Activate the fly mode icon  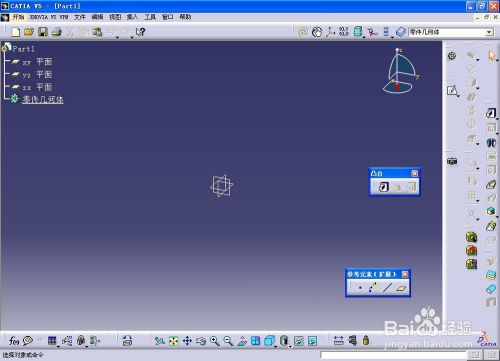[160, 341]
